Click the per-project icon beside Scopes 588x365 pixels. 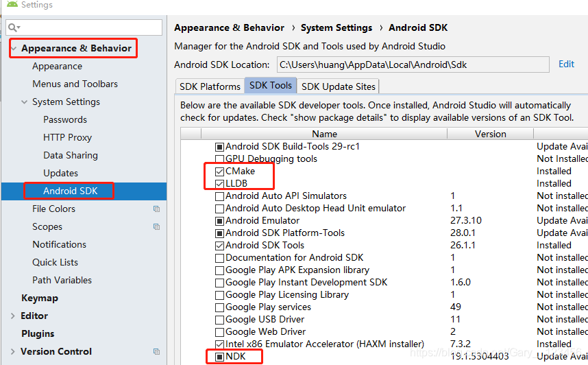point(156,227)
